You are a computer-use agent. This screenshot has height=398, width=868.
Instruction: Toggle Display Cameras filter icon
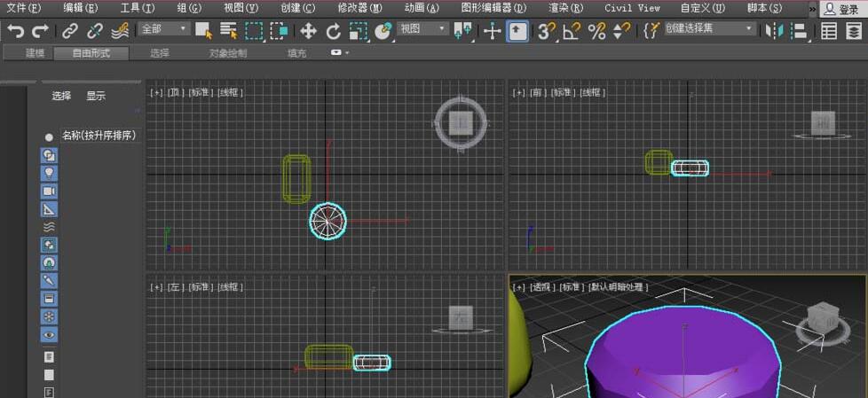[x=49, y=191]
